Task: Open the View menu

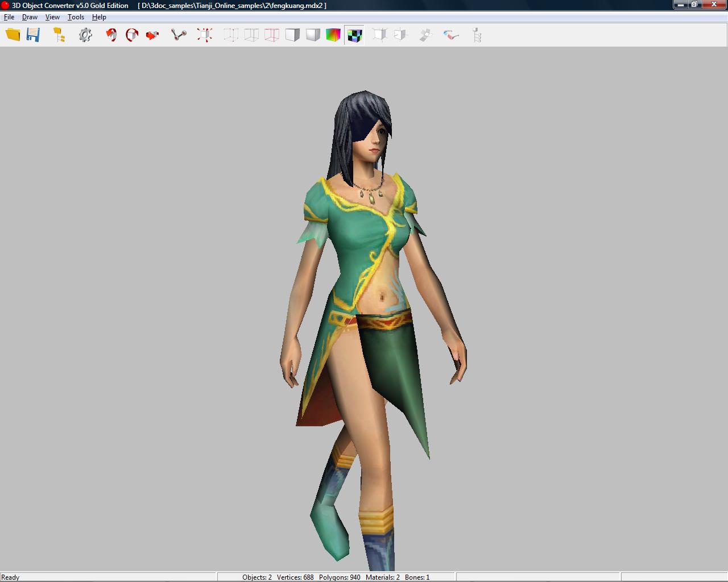Action: coord(52,17)
